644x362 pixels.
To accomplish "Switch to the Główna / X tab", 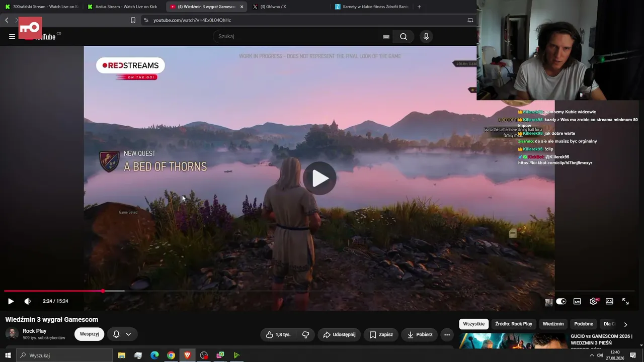I will [x=288, y=7].
